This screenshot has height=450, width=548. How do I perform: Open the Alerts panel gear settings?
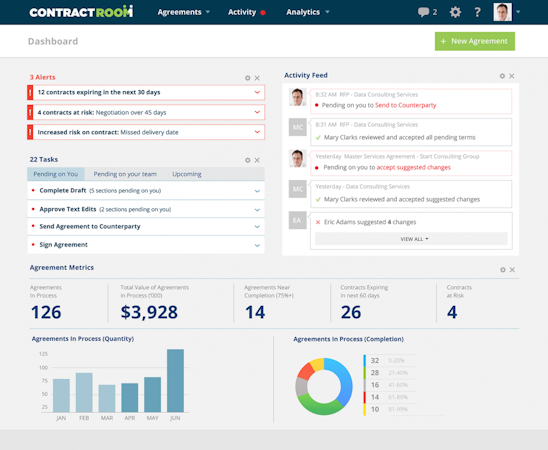247,78
